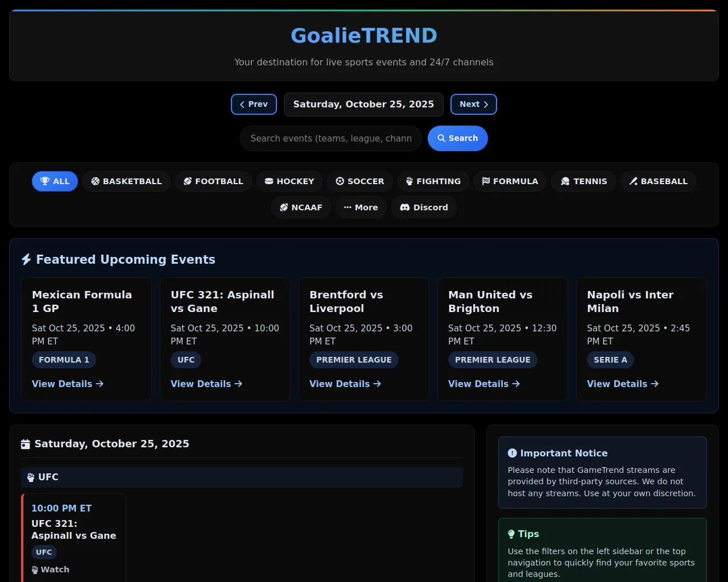Show only Hockey events
Image resolution: width=728 pixels, height=582 pixels.
click(289, 181)
